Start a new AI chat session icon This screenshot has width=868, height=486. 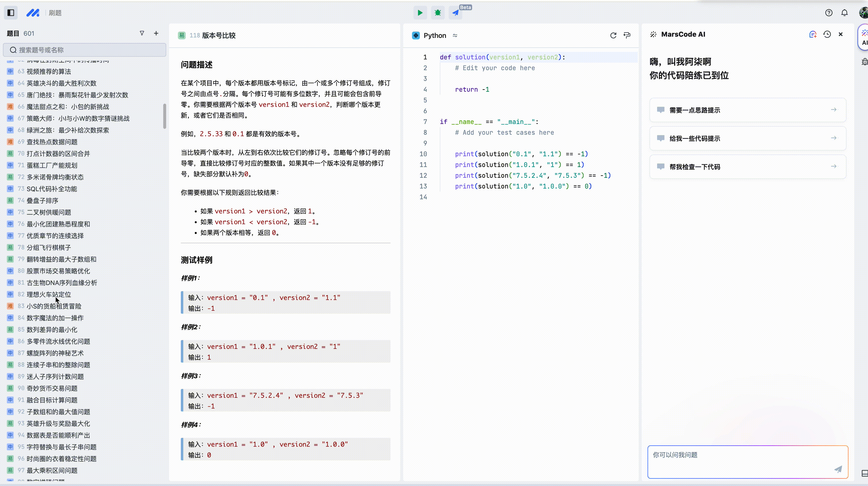tap(813, 34)
